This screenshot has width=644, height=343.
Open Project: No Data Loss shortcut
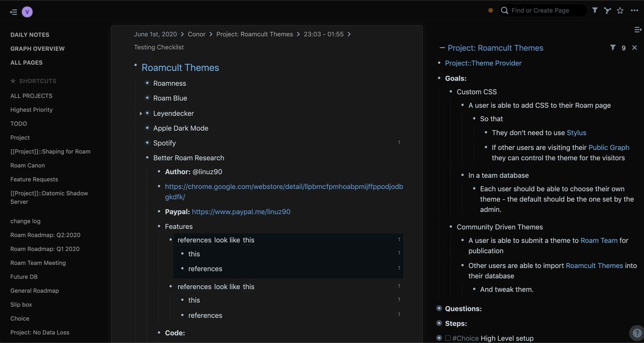coord(40,333)
